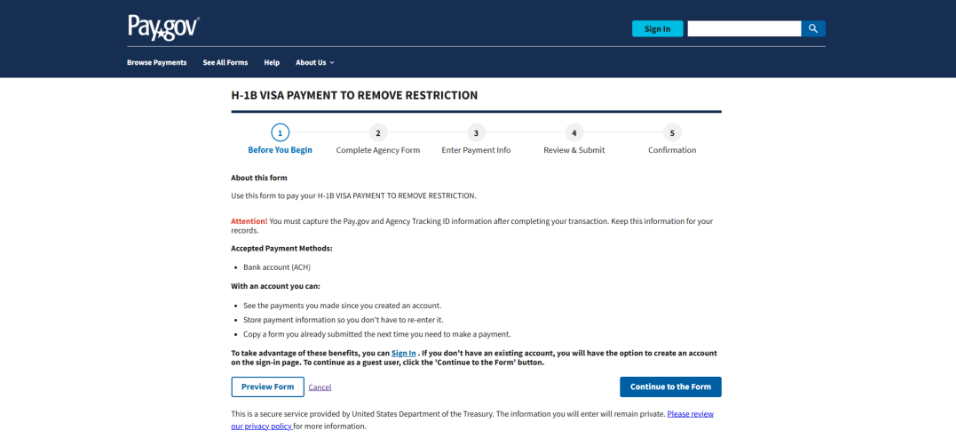Select step 5 circle Confirmation
Screen dimensions: 956x445
(x=672, y=132)
